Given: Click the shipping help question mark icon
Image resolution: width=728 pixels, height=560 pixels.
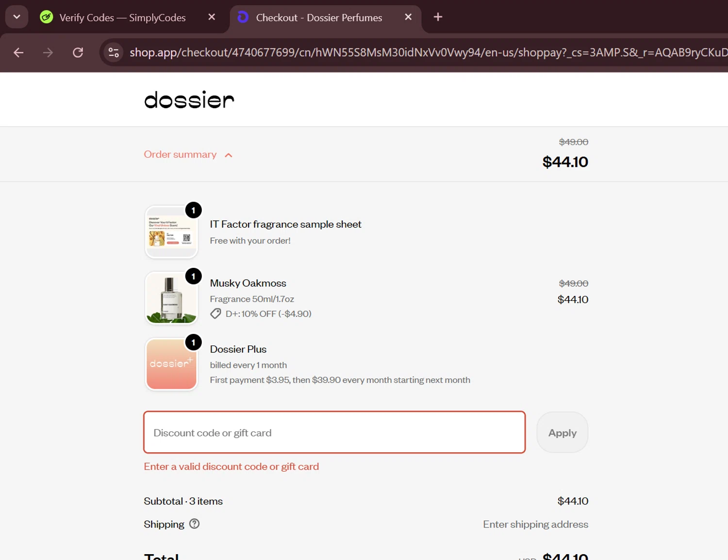Looking at the screenshot, I should coord(194,524).
